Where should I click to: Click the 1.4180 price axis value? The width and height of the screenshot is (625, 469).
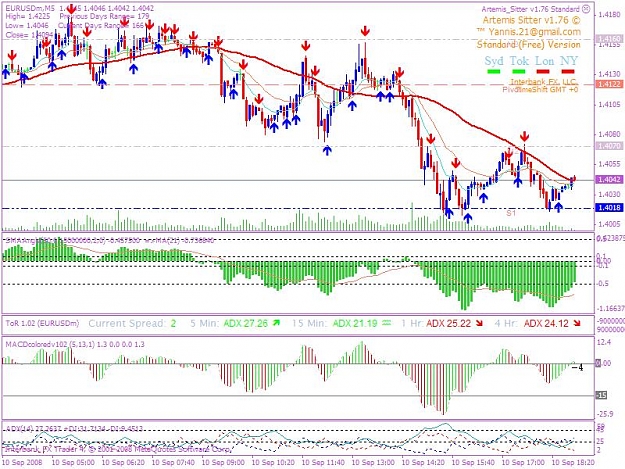point(610,15)
